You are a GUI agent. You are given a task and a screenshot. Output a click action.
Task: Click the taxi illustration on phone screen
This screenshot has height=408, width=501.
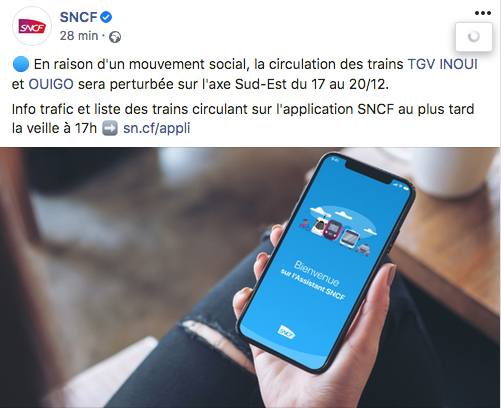[x=363, y=249]
